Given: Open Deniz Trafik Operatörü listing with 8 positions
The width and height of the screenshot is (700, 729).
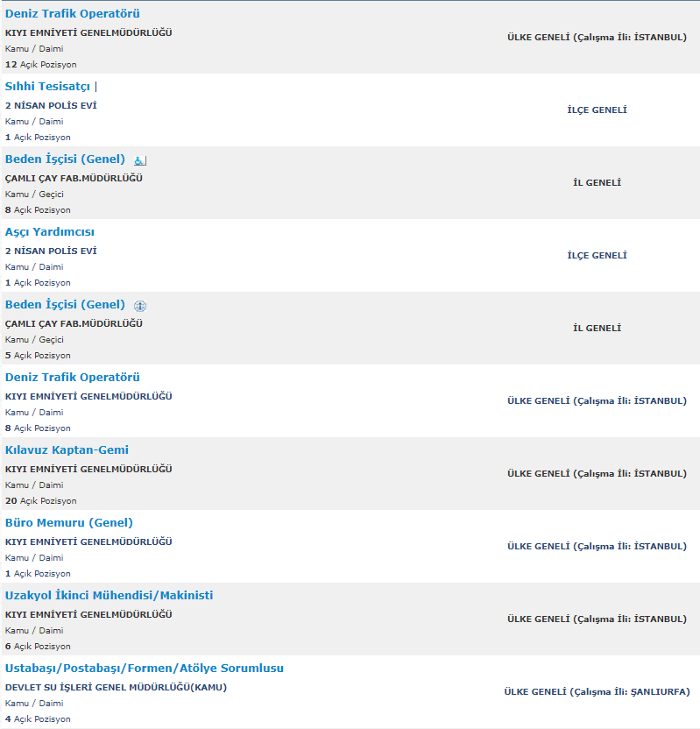Looking at the screenshot, I should pyautogui.click(x=73, y=377).
